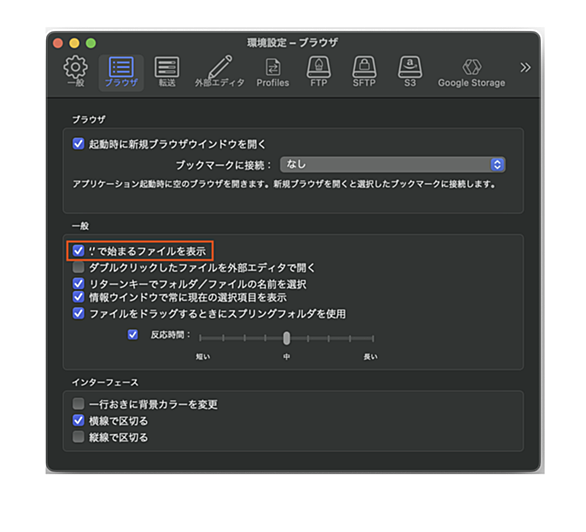
Task: Open the S3 Amazon drive icon
Action: point(410,72)
